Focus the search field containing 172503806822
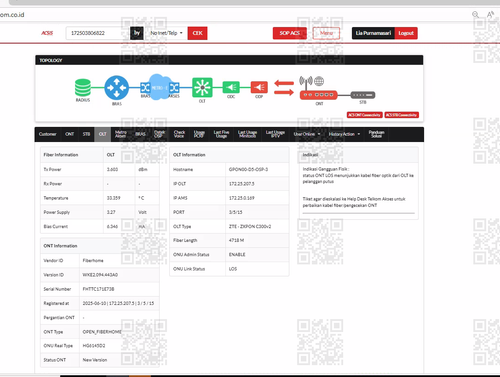This screenshot has width=500, height=377. coord(98,33)
